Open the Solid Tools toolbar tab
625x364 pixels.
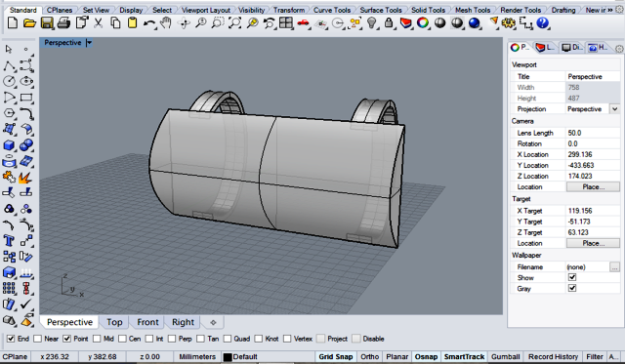point(428,10)
